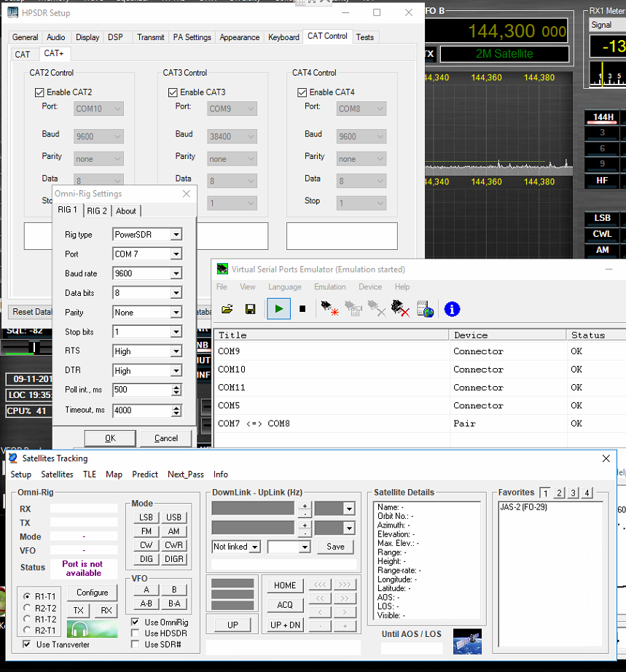Select Favorites page 2 button
This screenshot has height=672, width=626.
[559, 493]
